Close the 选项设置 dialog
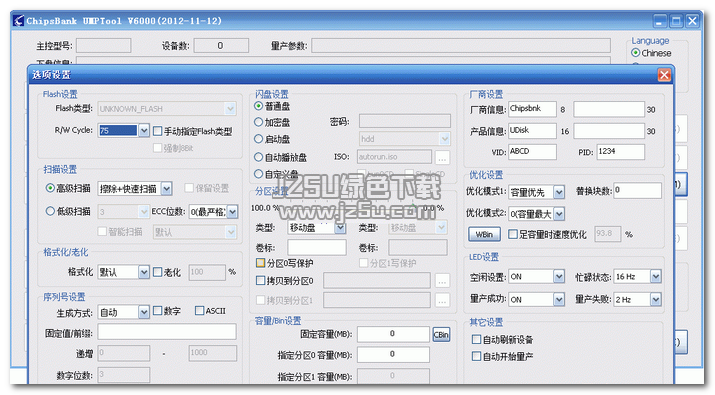 pos(664,75)
